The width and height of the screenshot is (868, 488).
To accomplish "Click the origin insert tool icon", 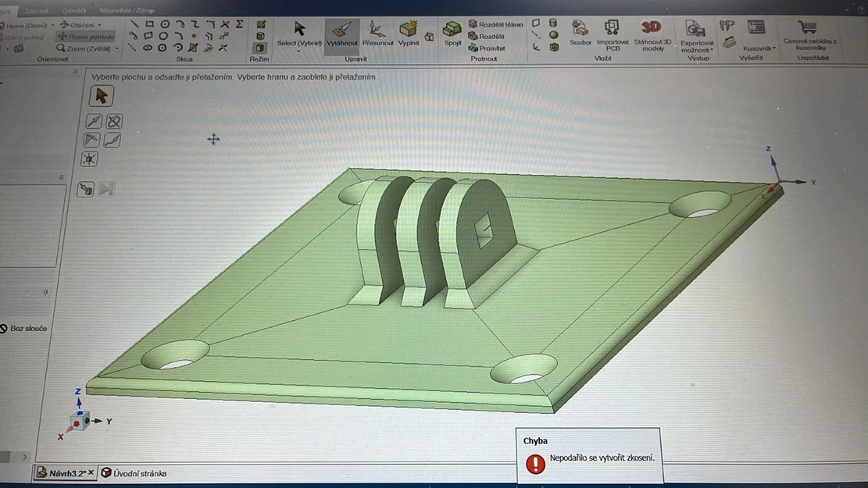I will point(537,48).
